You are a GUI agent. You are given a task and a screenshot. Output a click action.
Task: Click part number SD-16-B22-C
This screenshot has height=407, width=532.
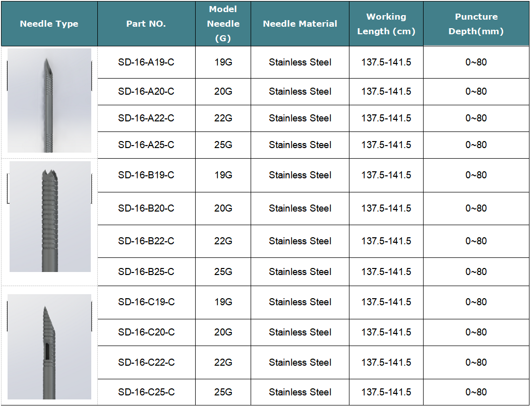click(146, 241)
